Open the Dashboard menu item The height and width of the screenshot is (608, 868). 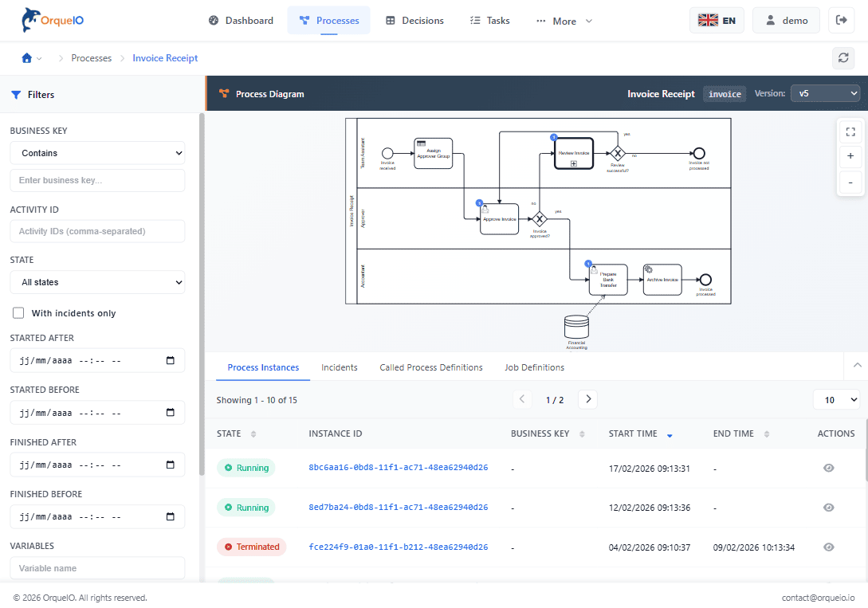(241, 21)
